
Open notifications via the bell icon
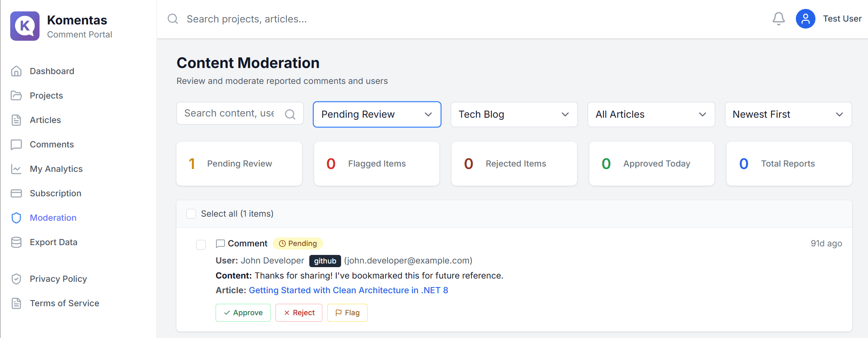(778, 19)
